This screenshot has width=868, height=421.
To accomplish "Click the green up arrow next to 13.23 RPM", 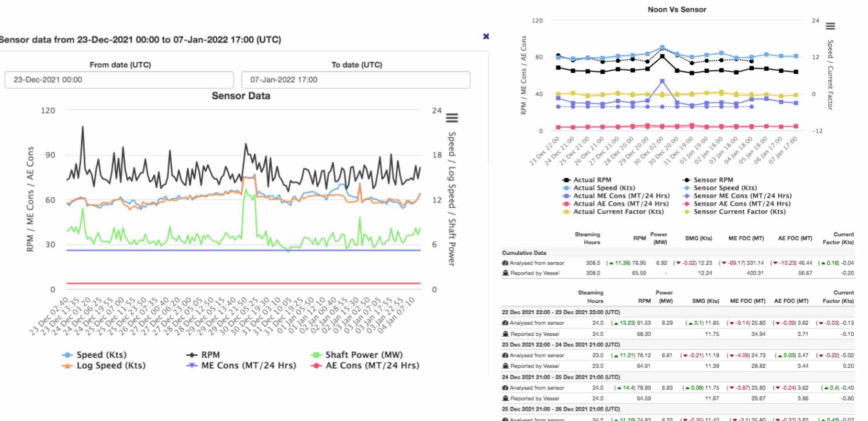I will (x=616, y=323).
